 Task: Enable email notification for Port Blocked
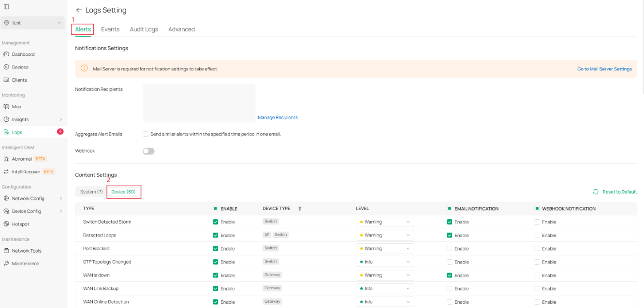click(x=450, y=249)
